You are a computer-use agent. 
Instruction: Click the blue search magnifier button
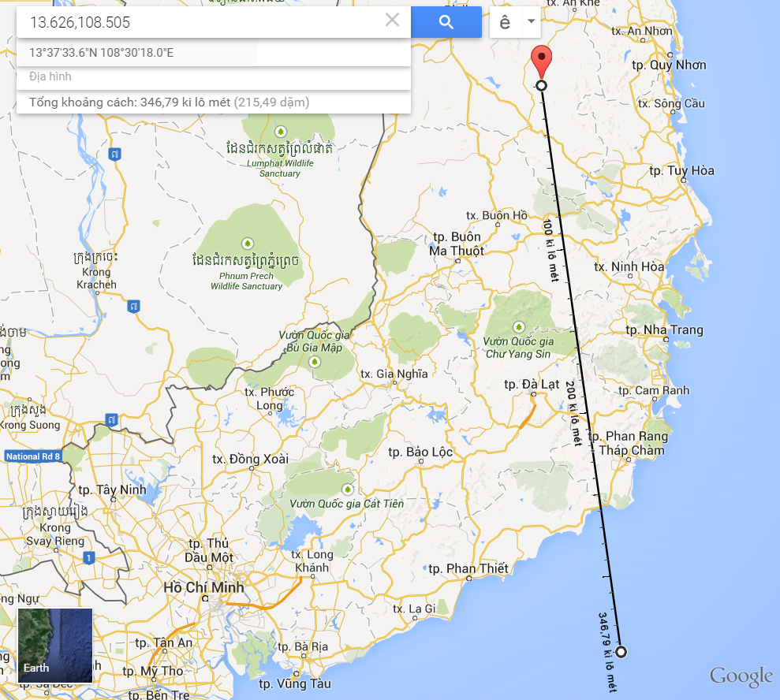pos(446,22)
